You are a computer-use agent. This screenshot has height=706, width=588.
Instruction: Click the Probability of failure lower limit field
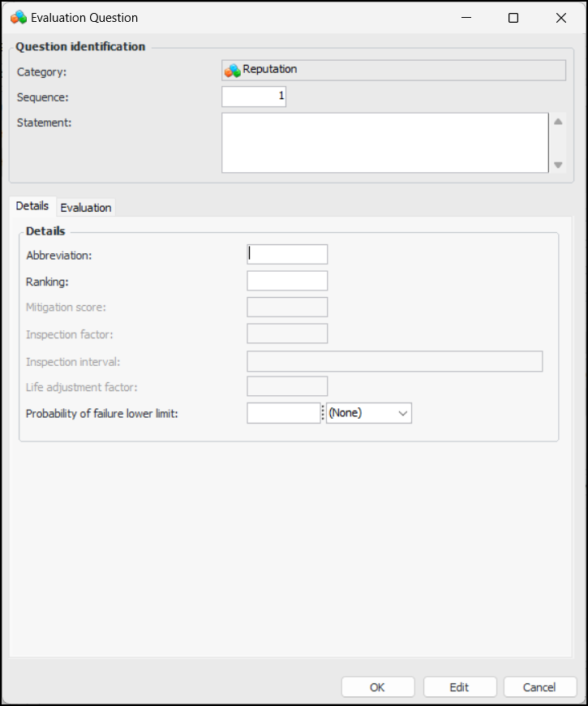tap(283, 413)
